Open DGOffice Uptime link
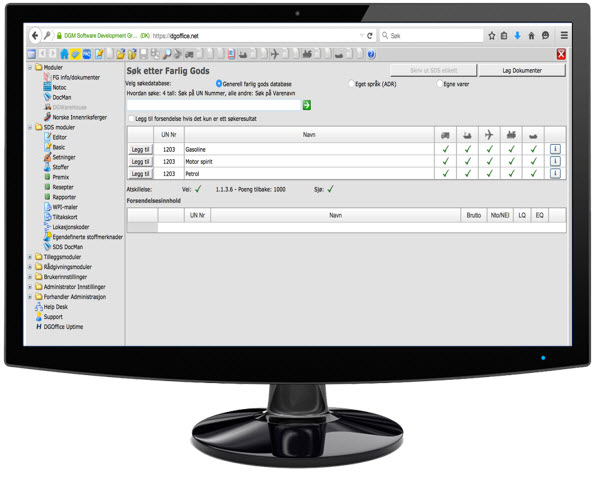594x477 pixels. tap(63, 327)
